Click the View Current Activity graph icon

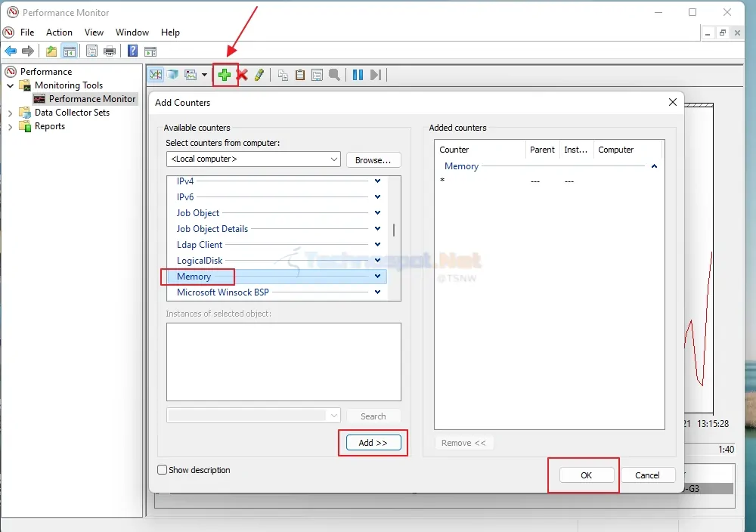pos(156,75)
